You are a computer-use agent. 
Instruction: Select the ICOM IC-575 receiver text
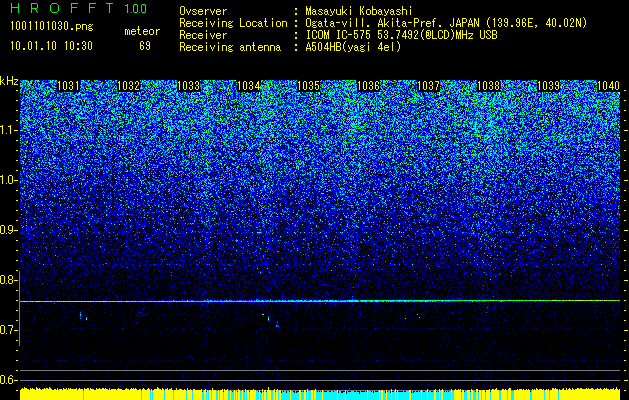point(401,35)
